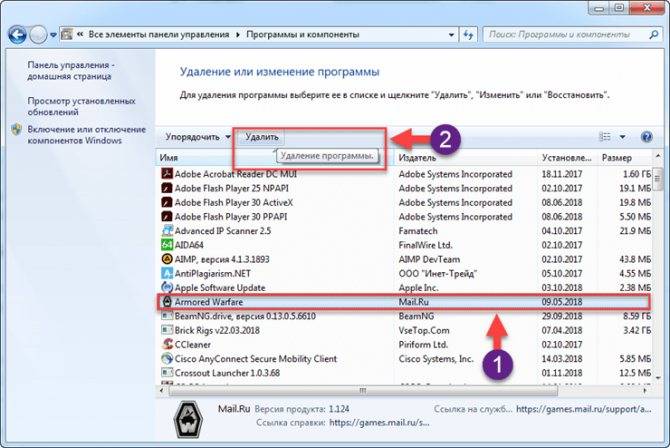
Task: Open 'Просмотр установленных обновлений' link
Action: click(x=82, y=106)
